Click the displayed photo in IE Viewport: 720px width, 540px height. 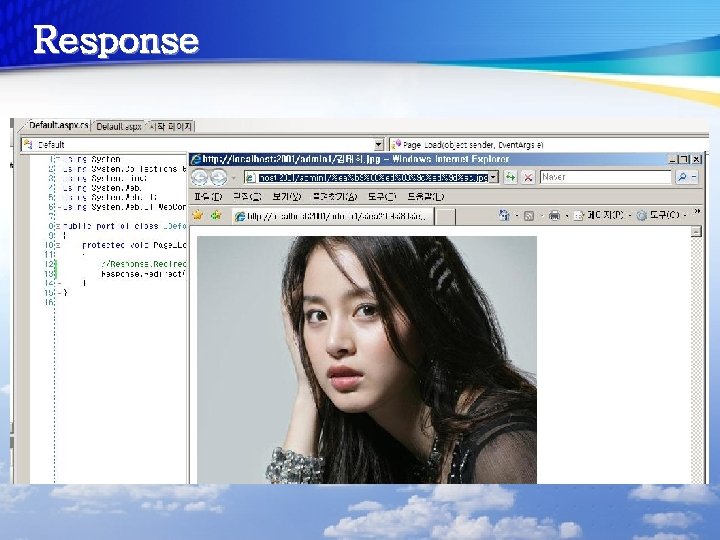pos(366,360)
